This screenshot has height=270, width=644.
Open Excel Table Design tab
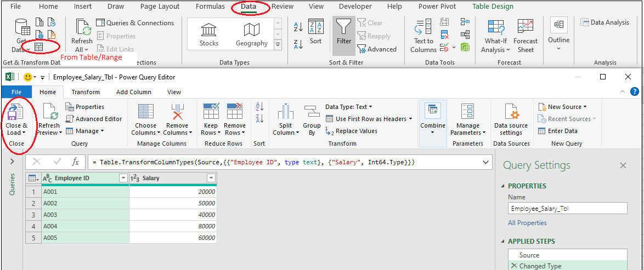[x=493, y=7]
